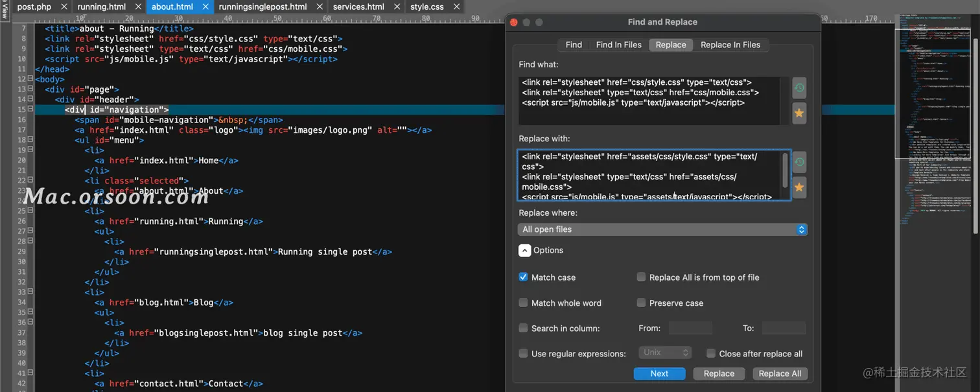Screen dimensions: 980x392
Task: Close the runningsinglepost.html tab
Action: click(318, 7)
